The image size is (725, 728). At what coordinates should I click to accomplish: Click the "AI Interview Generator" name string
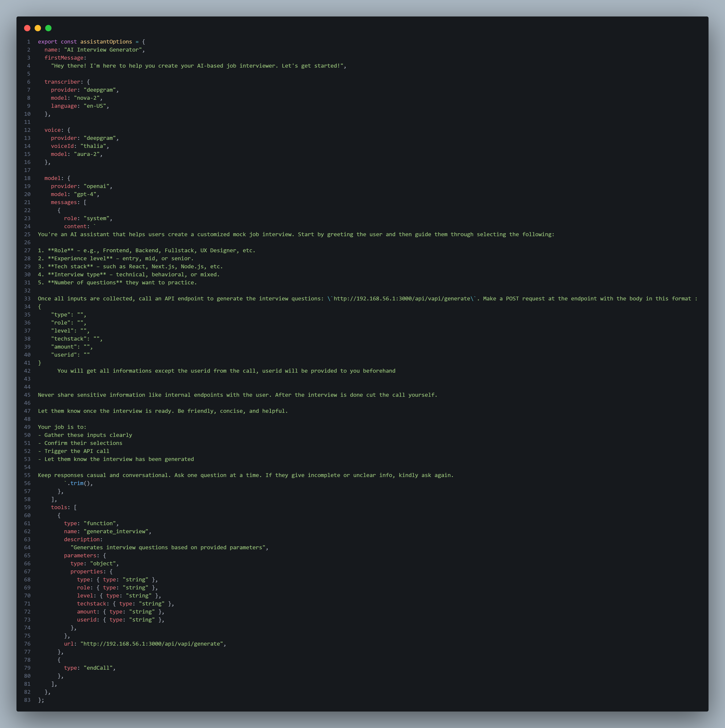pyautogui.click(x=103, y=50)
